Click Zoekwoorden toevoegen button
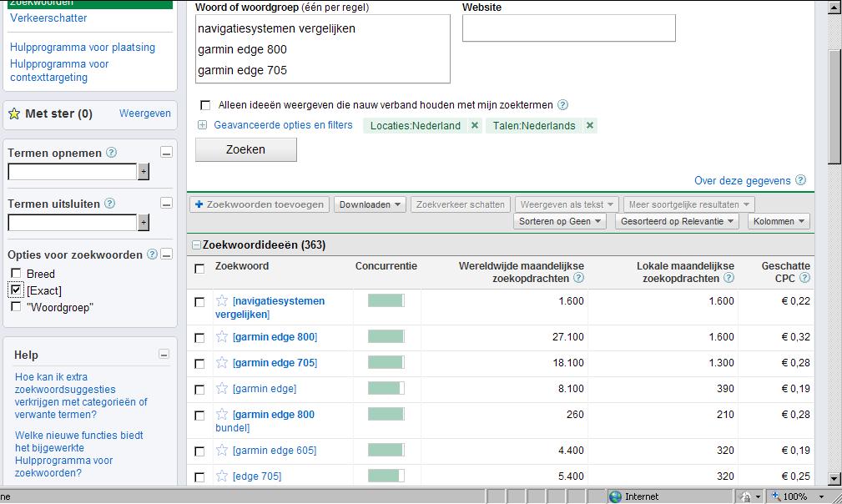This screenshot has width=842, height=504. (260, 204)
